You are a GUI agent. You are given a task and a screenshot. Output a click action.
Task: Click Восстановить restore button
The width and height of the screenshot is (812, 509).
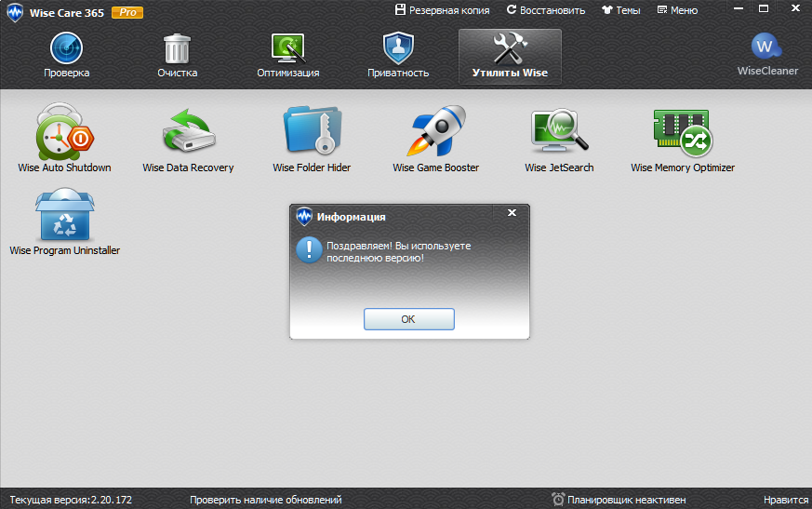point(546,10)
